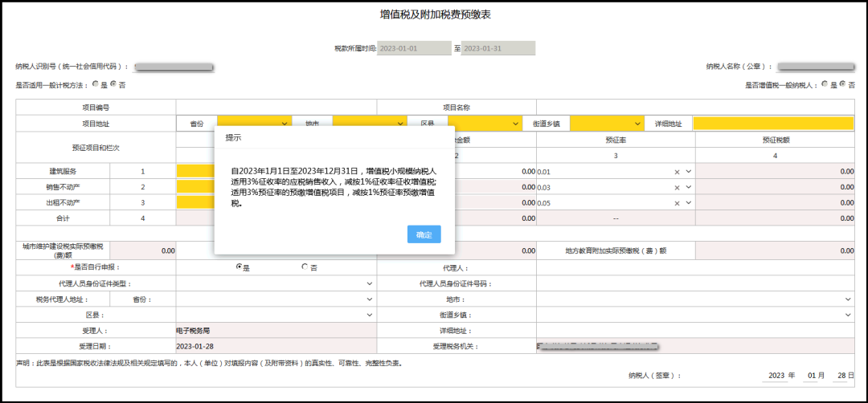Open the project address 街道乡镇 dropdown
The height and width of the screenshot is (403, 868).
(608, 124)
